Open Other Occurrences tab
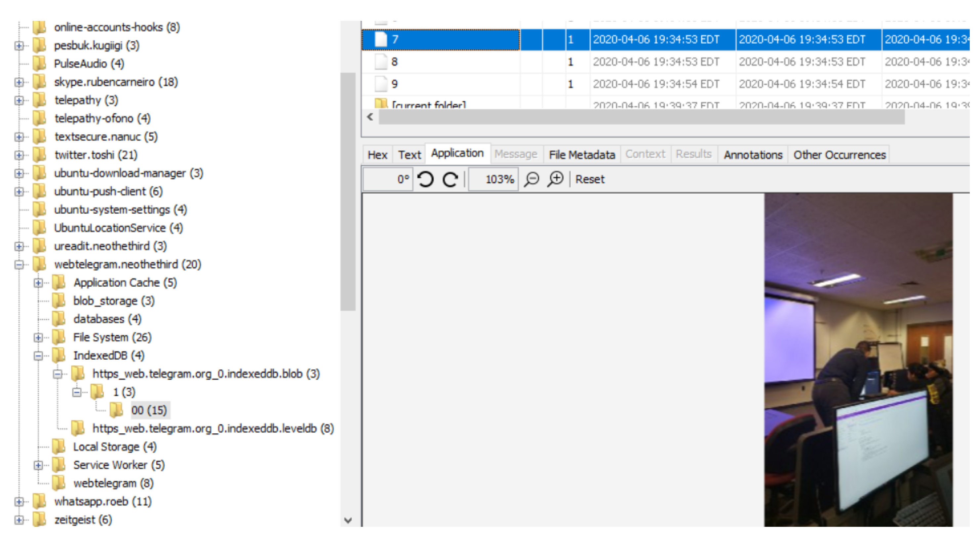 tap(839, 155)
